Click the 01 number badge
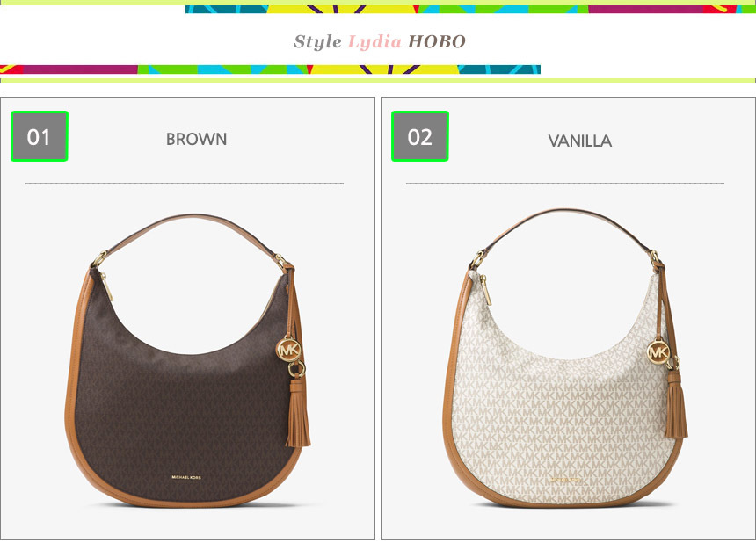The image size is (756, 543). coord(40,136)
